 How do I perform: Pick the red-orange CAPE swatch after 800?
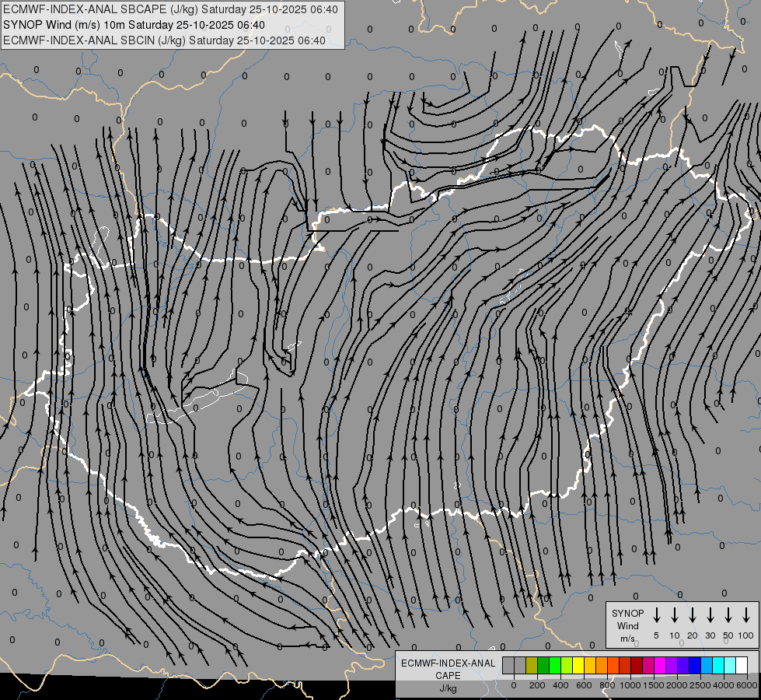[x=613, y=665]
